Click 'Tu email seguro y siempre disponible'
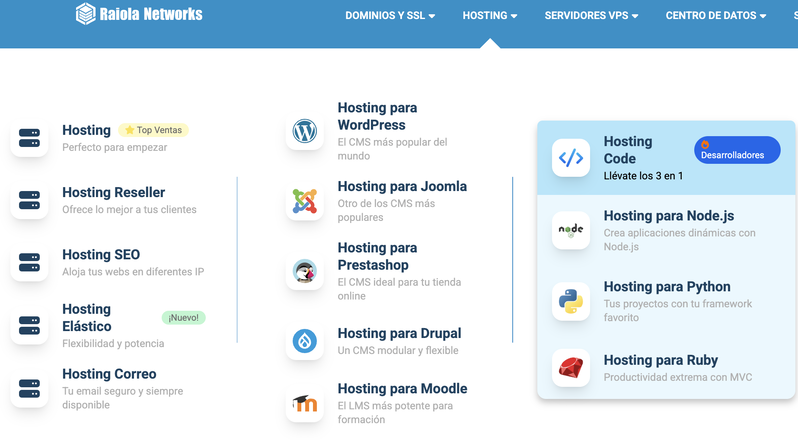Screen dimensions: 798x440 point(123,398)
